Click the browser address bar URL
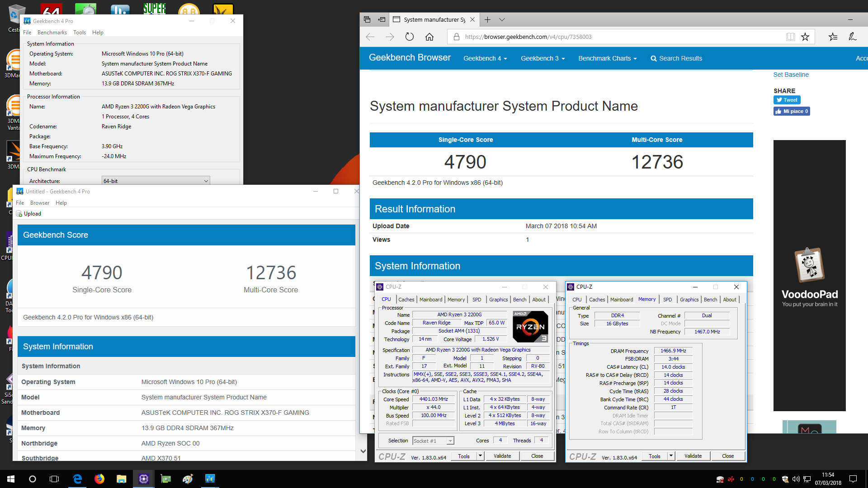 (x=528, y=37)
